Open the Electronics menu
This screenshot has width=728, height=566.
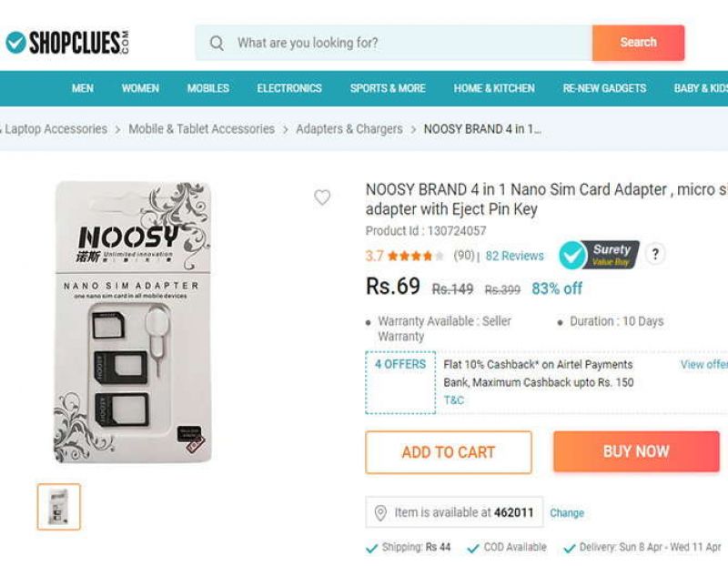click(289, 88)
